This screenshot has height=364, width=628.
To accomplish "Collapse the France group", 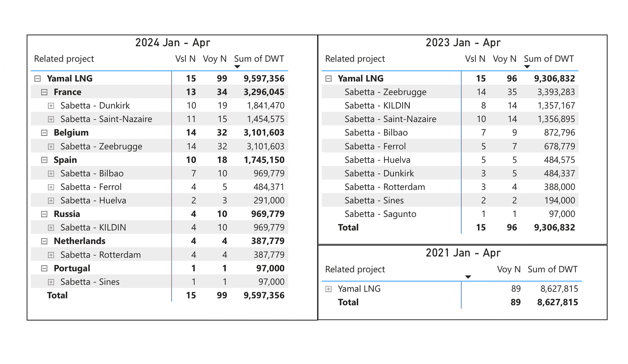I will click(x=44, y=92).
